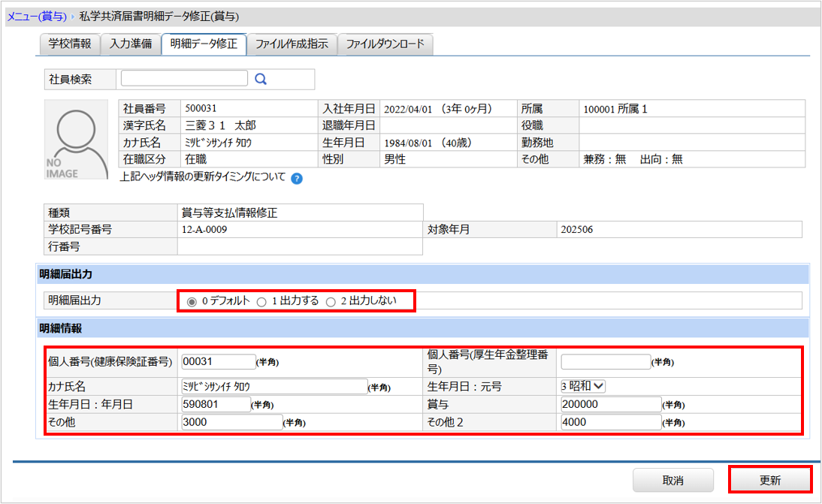This screenshot has height=504, width=822.
Task: Click the 取消 button
Action: click(x=673, y=480)
